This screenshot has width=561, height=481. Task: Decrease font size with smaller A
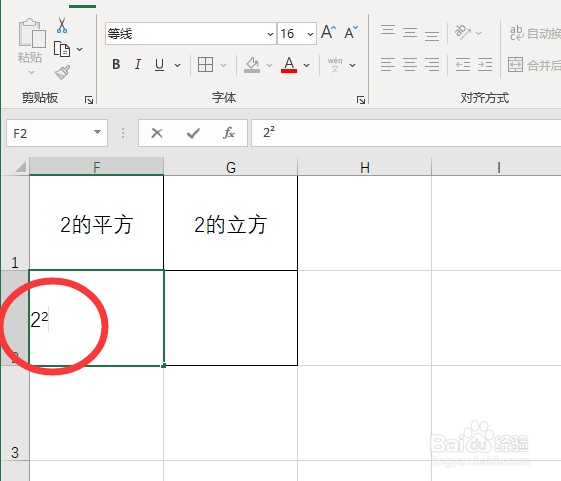point(351,33)
